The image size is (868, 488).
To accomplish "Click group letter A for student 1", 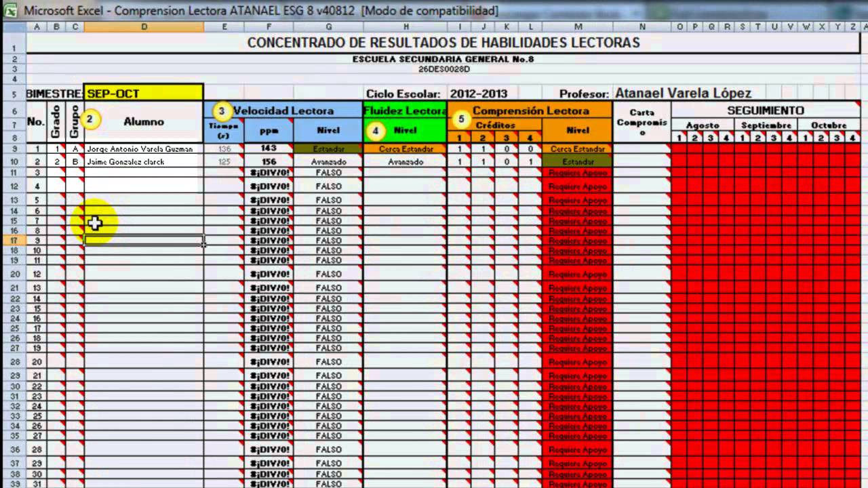I will coord(75,149).
